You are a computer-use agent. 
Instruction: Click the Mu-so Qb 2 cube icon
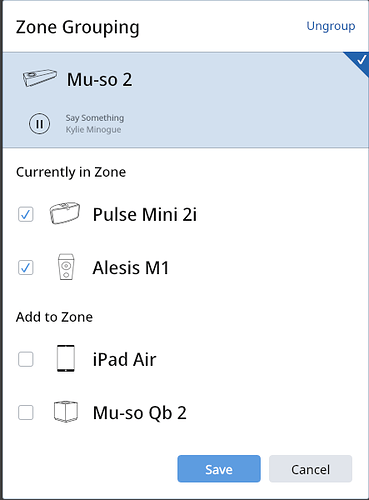click(x=66, y=412)
